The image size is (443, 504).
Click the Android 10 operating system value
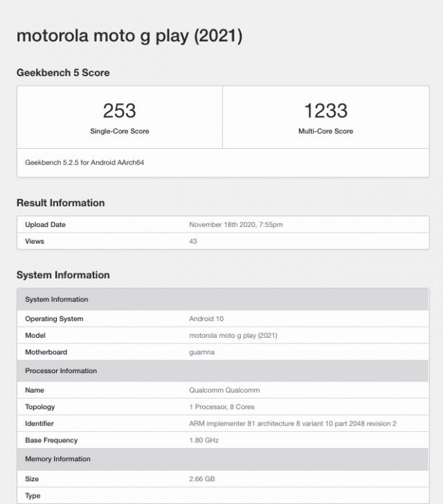click(x=206, y=319)
